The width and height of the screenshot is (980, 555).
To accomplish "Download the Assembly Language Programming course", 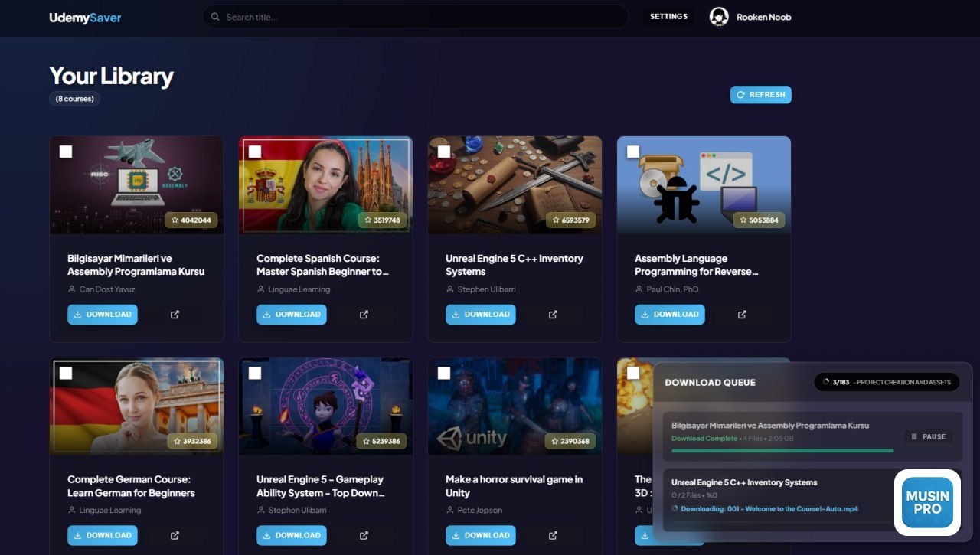I will click(669, 315).
